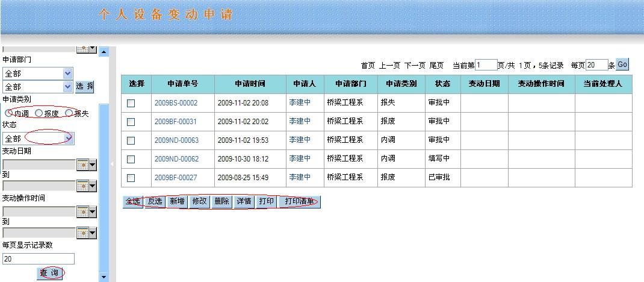Open the department dropdown beside the 选择 button

click(x=67, y=87)
